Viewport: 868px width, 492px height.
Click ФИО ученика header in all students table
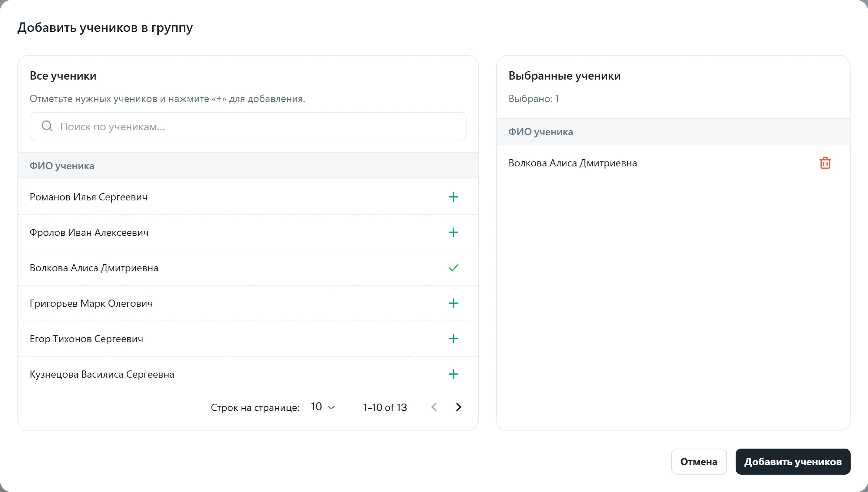[62, 166]
